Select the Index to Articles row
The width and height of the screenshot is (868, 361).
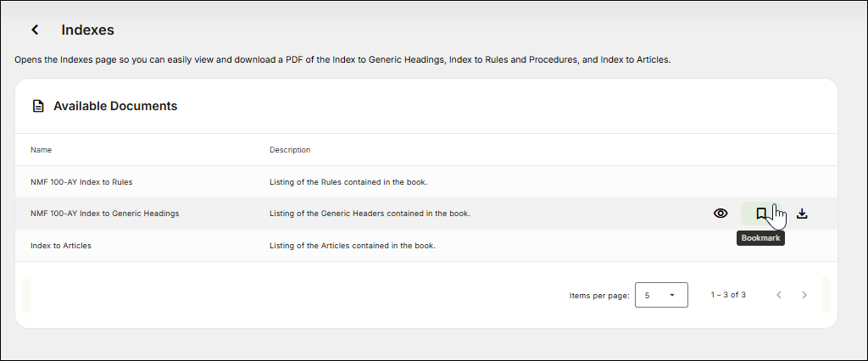tap(61, 246)
